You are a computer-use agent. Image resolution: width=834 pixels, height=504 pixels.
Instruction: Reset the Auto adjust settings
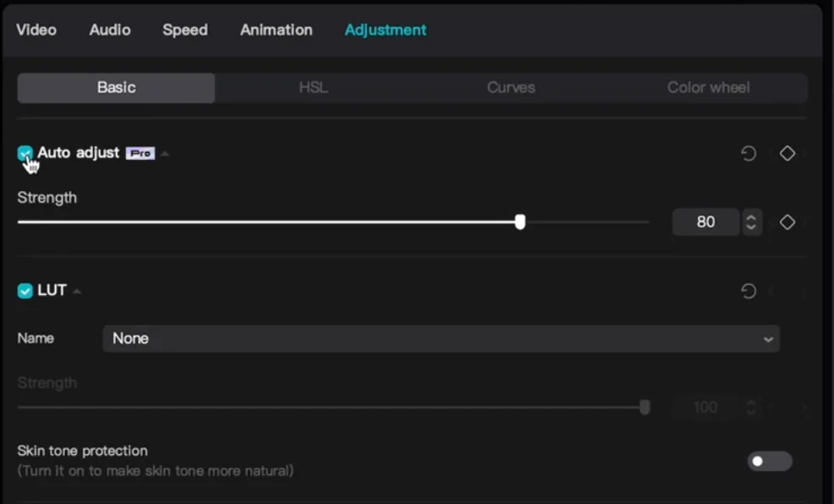point(749,154)
